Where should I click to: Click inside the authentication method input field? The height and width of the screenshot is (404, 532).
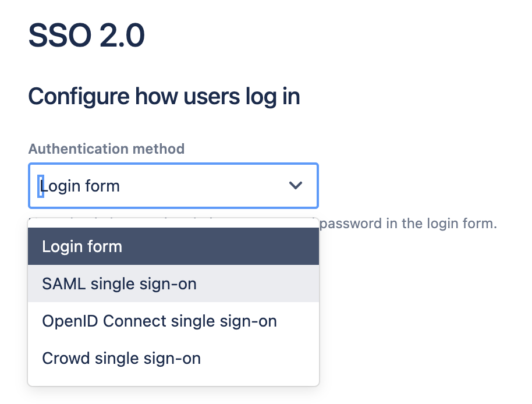coord(146,186)
